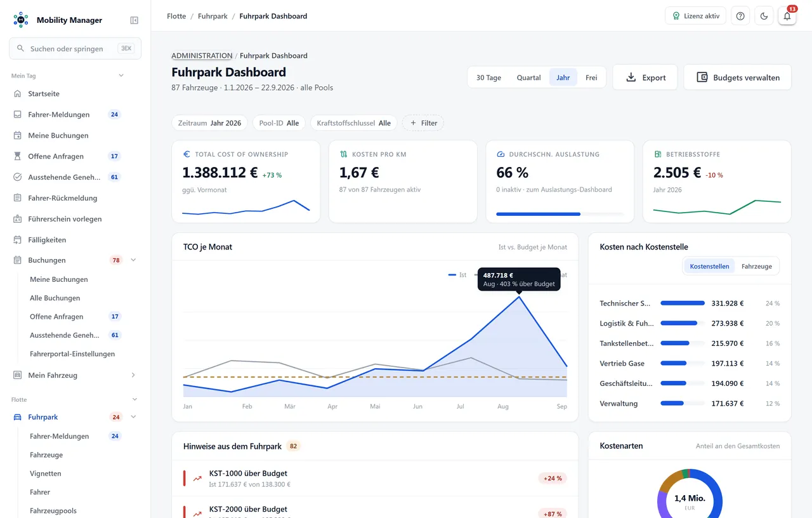Click the +24 % badge for KST-1000
The height and width of the screenshot is (518, 812).
click(553, 478)
